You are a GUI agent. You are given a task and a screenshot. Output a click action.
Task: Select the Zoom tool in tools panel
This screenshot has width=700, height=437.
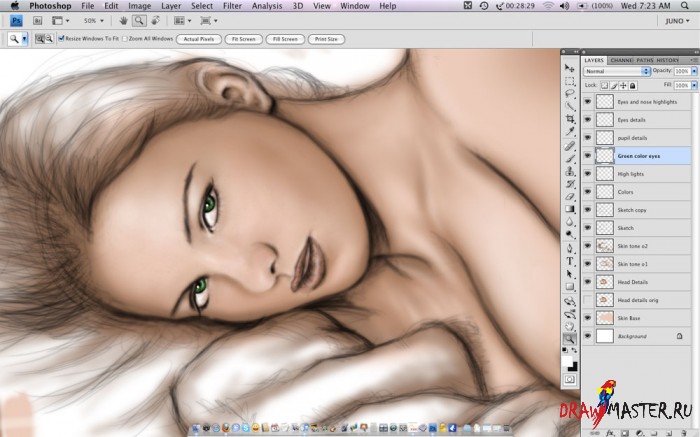(x=569, y=339)
